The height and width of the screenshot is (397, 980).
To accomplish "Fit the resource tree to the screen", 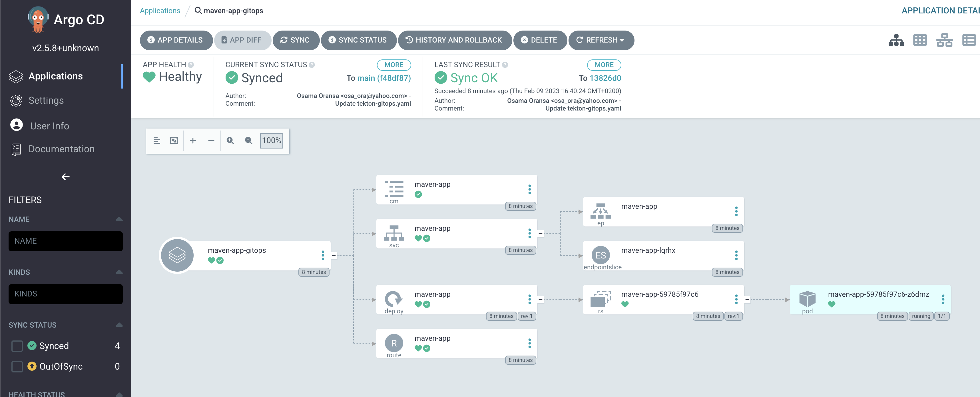I will tap(174, 141).
